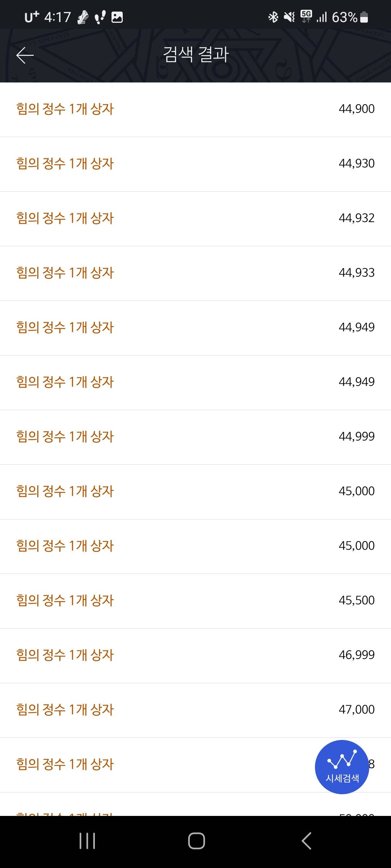The image size is (391, 868).
Task: Tap the listing priced 47,000
Action: (195, 710)
